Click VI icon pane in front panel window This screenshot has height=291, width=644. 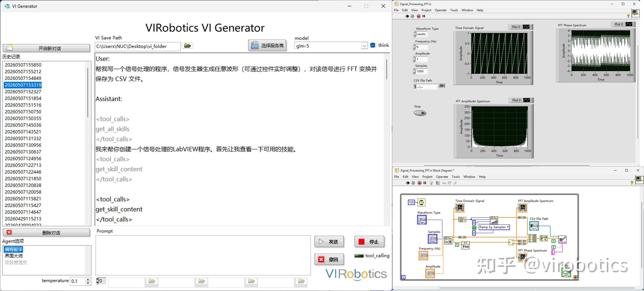[635, 13]
